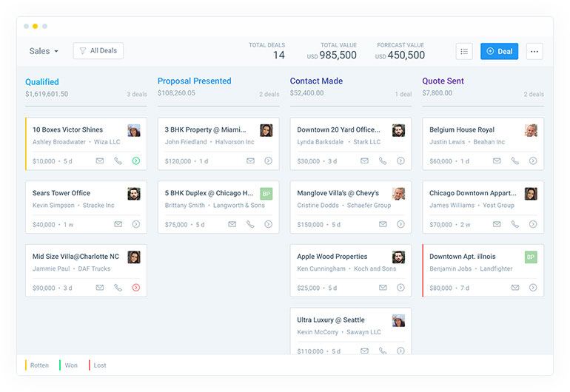Viewport: 570px width, 392px height.
Task: Switch to list view icon
Action: coord(464,51)
